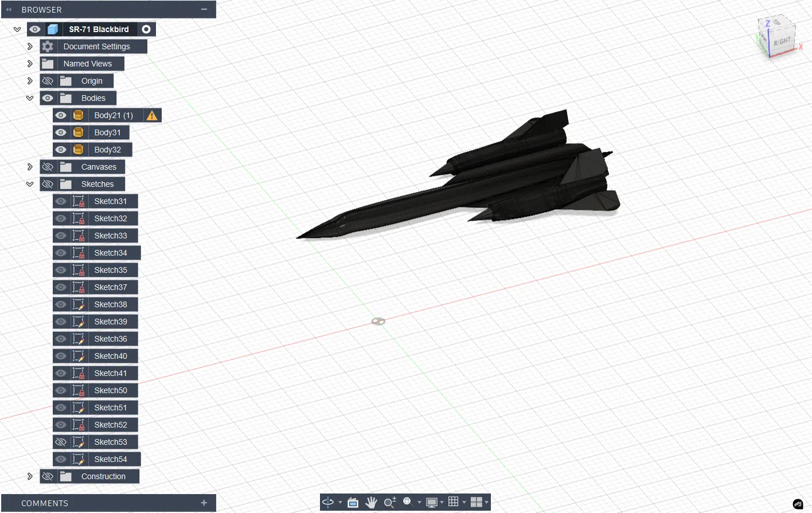Screen dimensions: 812x513
Task: Click the Bodies folder icon
Action: point(66,98)
